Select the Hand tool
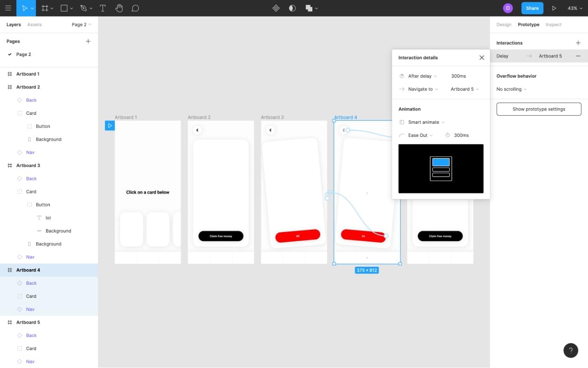Image resolution: width=588 pixels, height=368 pixels. [x=119, y=8]
